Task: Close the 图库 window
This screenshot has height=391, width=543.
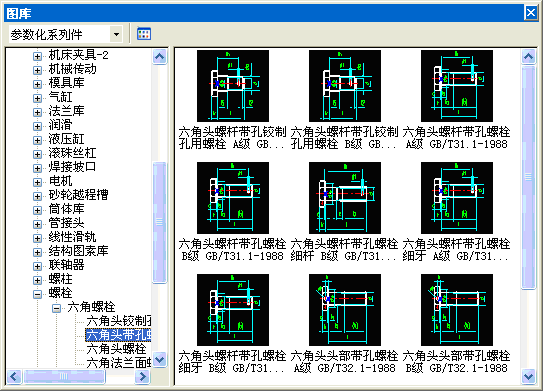Action: (x=531, y=13)
